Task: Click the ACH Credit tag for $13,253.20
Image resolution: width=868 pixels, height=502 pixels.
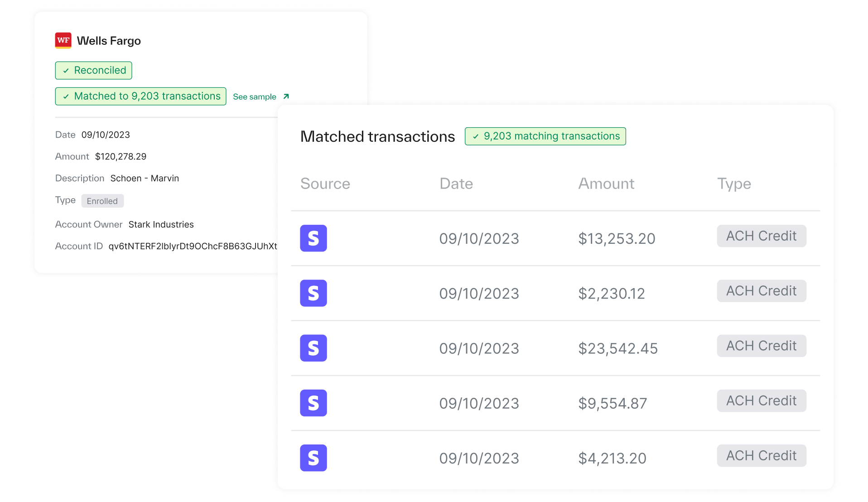Action: pos(761,236)
